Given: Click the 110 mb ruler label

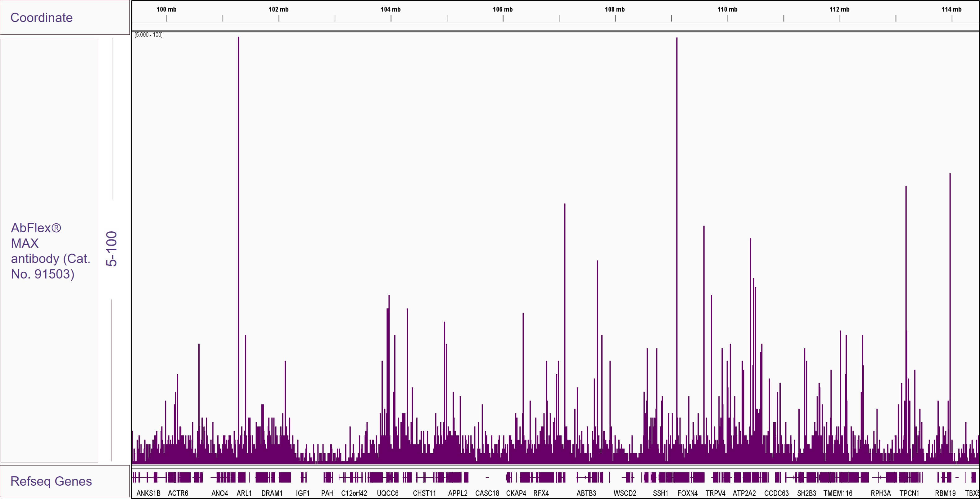Looking at the screenshot, I should pos(727,9).
